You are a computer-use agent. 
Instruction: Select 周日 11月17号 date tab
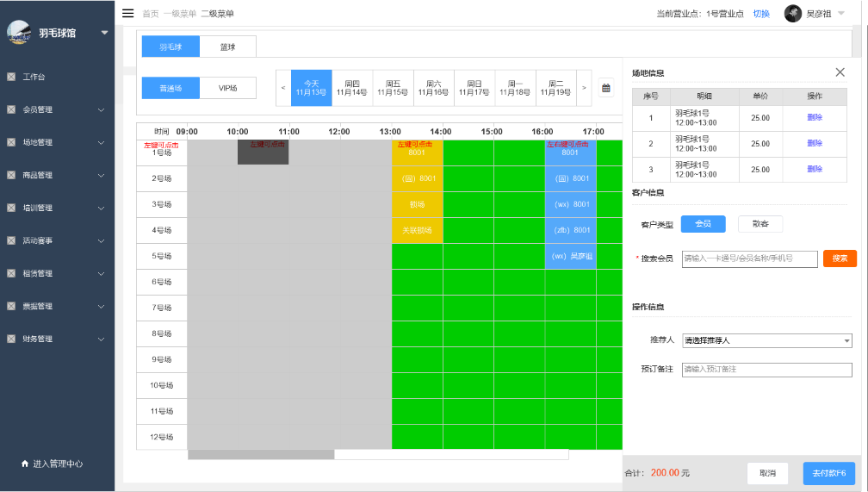[474, 88]
